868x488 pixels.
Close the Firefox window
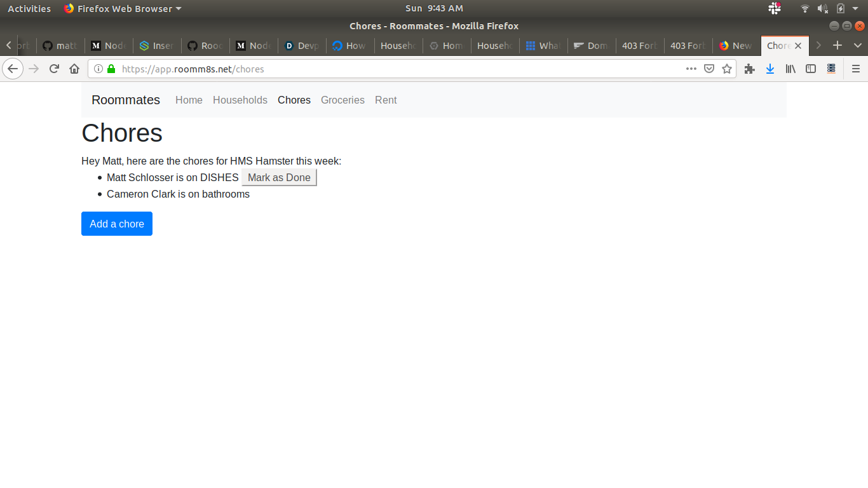(860, 26)
